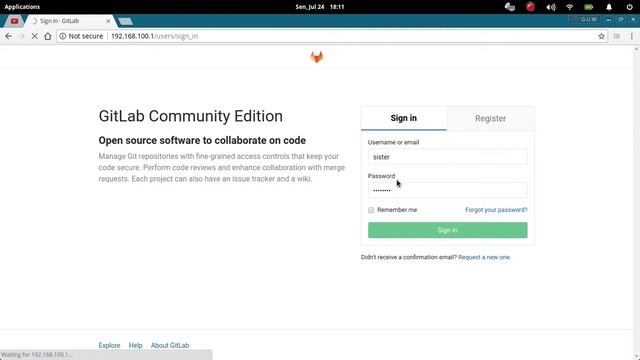Open the About GitLab footer link

170,345
